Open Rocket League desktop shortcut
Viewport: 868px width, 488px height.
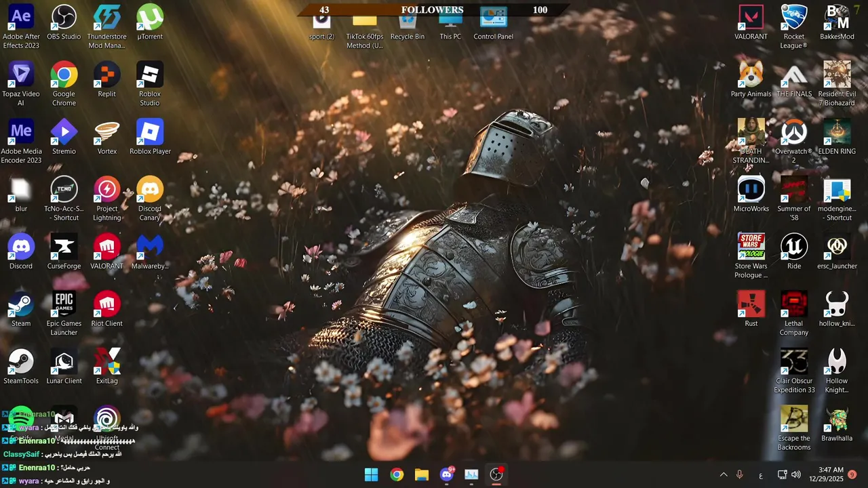794,27
